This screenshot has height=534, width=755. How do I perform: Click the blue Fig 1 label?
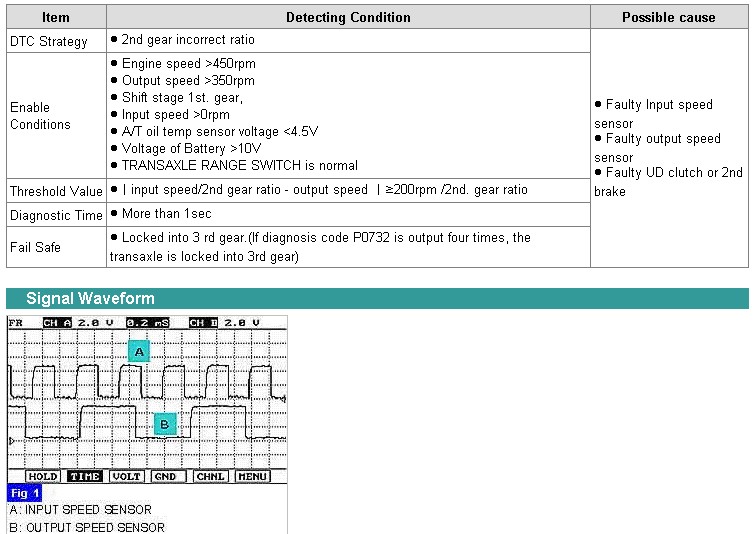[x=25, y=493]
